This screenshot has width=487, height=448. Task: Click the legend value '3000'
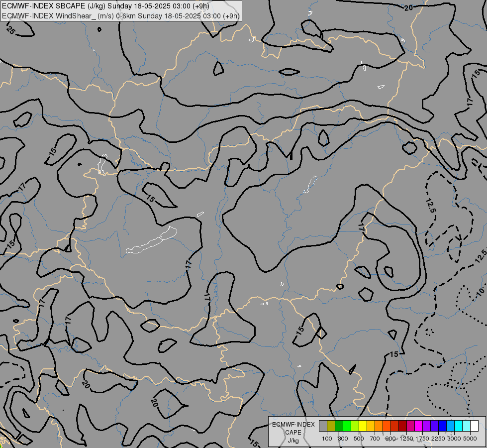(454, 439)
